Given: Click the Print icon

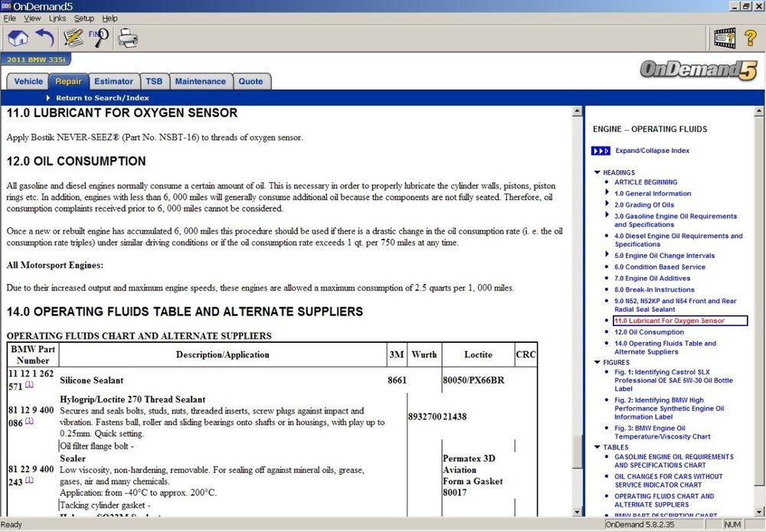Looking at the screenshot, I should pyautogui.click(x=127, y=37).
